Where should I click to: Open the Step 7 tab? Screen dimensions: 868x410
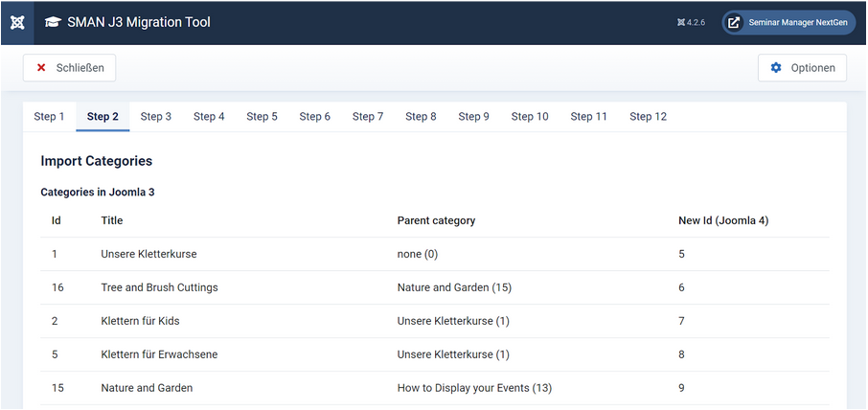tap(368, 117)
